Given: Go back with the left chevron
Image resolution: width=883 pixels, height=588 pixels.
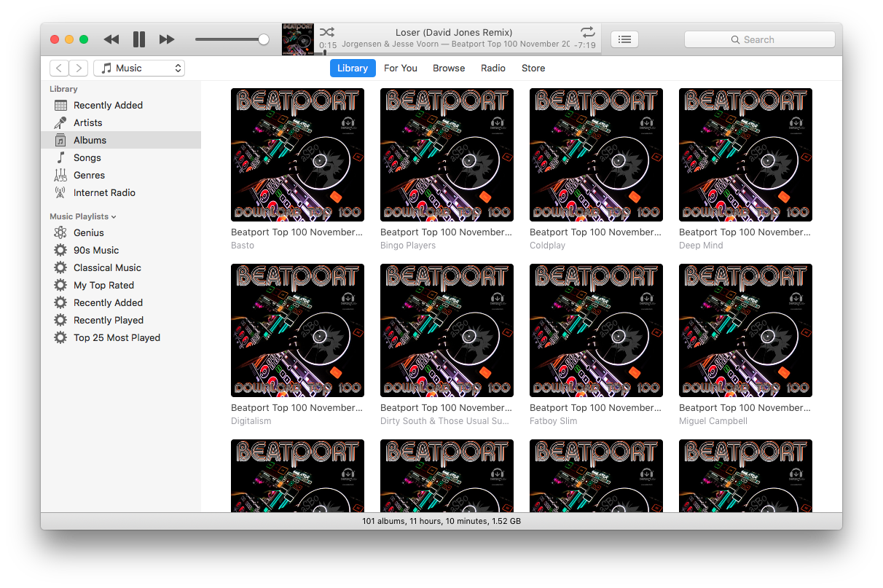Looking at the screenshot, I should pos(59,68).
